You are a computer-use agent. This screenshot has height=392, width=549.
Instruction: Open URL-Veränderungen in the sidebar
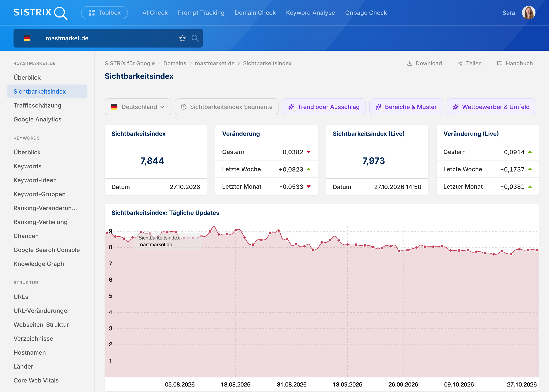point(47,311)
